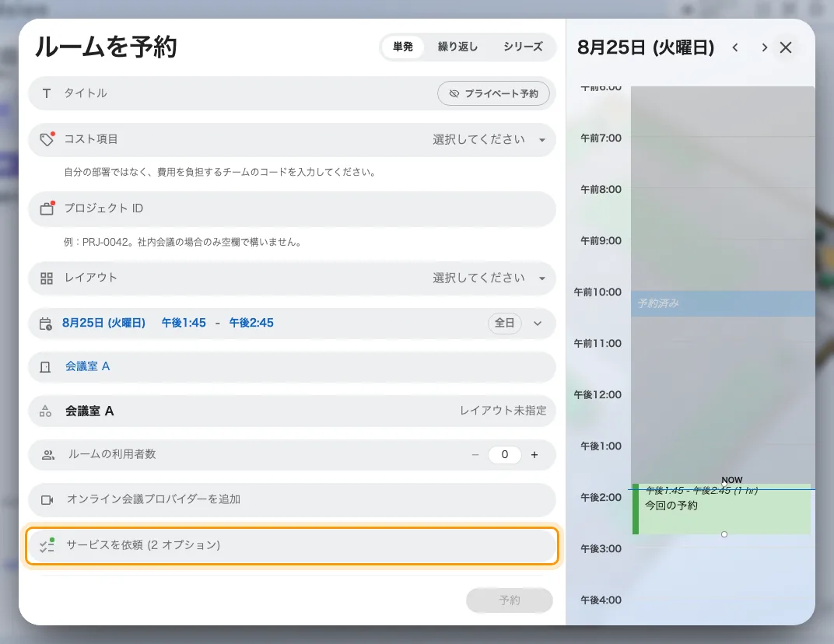
Task: Click the 予約 submit button
Action: 510,600
